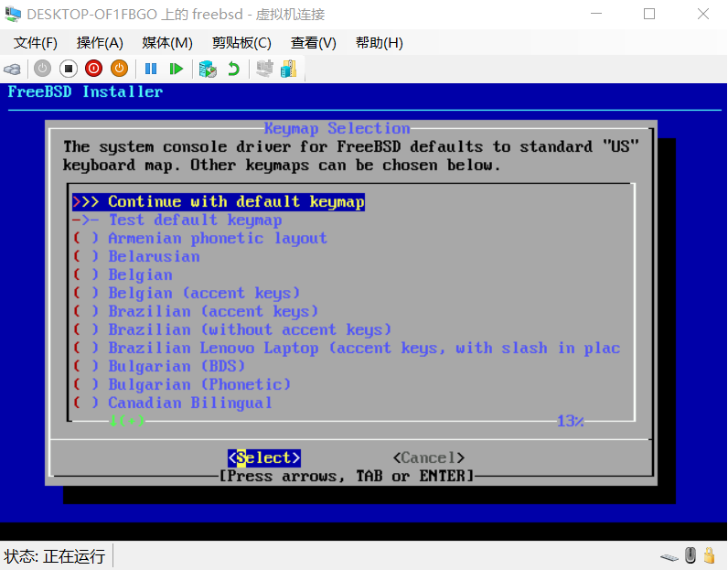Minimize the VM connection window
This screenshot has height=570, width=728.
596,14
